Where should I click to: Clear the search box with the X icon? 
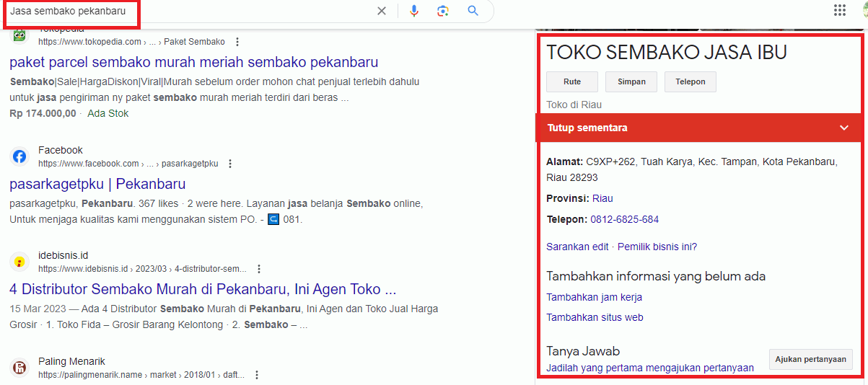point(382,11)
